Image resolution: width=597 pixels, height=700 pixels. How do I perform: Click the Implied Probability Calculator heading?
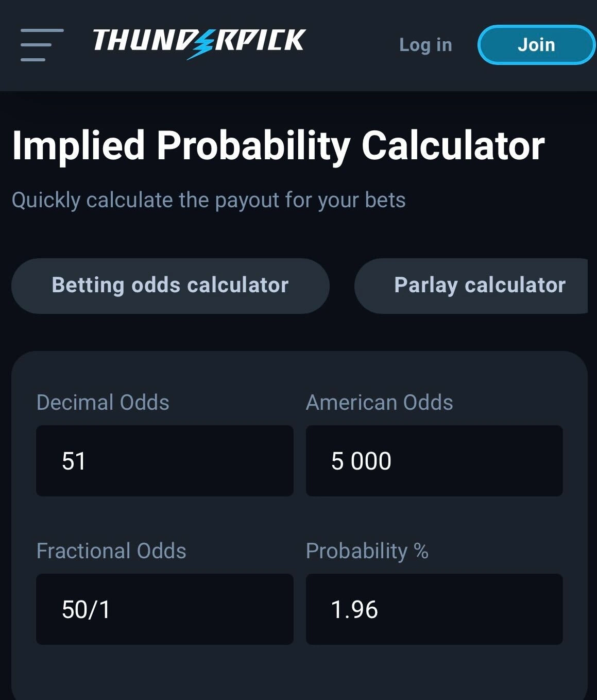coord(279,147)
